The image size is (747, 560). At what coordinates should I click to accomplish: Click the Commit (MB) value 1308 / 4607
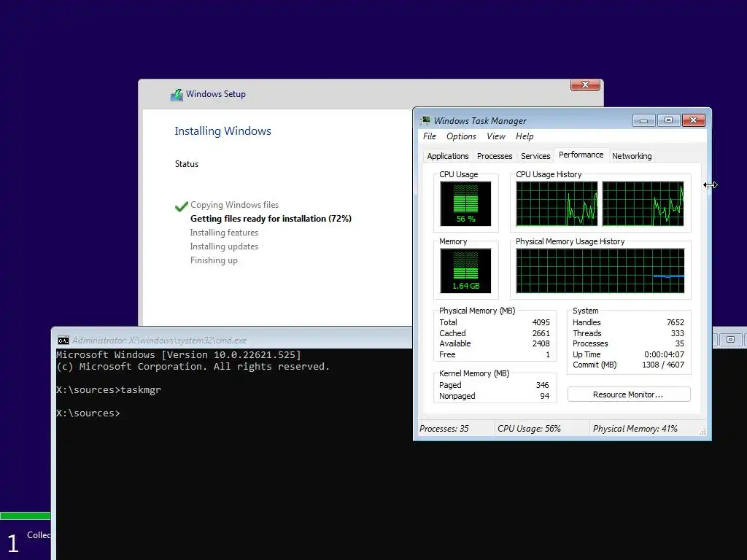pos(663,365)
